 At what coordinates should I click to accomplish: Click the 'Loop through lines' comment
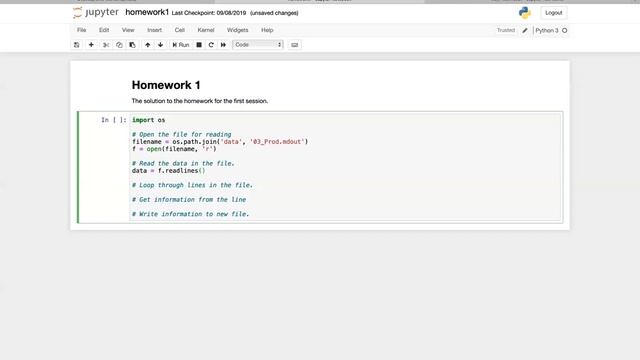pos(192,185)
